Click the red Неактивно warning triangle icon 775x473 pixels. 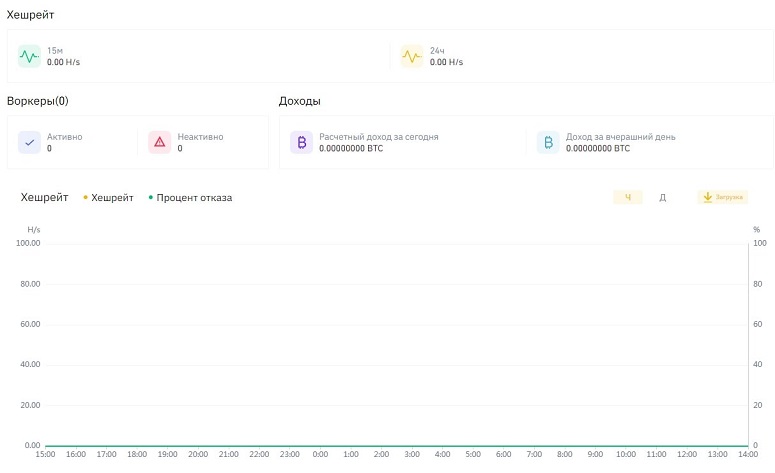[x=160, y=142]
